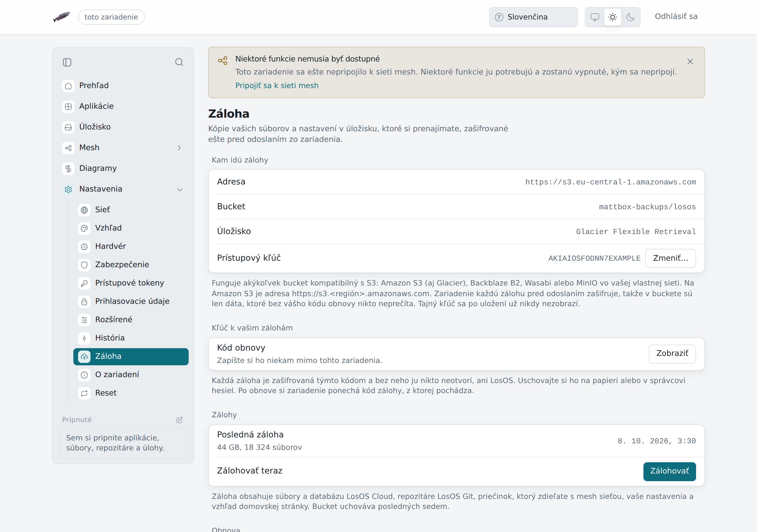Image resolution: width=757 pixels, height=532 pixels.
Task: Edit pinned items pencil icon
Action: click(179, 420)
